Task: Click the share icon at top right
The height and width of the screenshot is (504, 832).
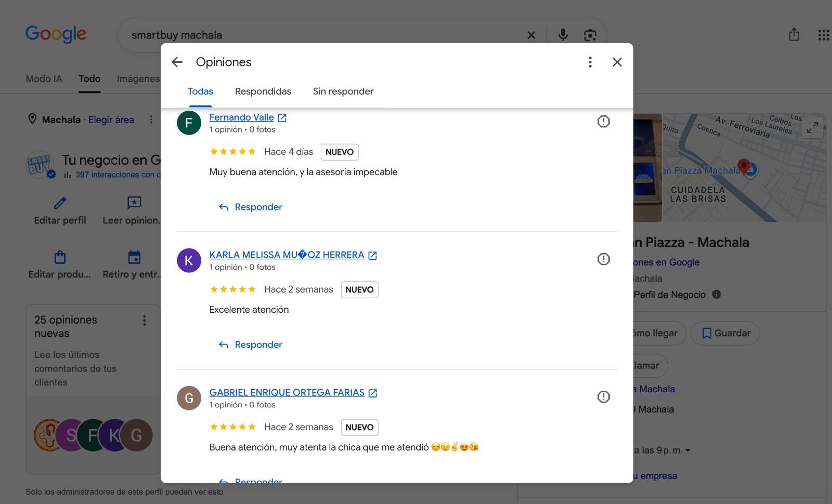Action: click(794, 34)
